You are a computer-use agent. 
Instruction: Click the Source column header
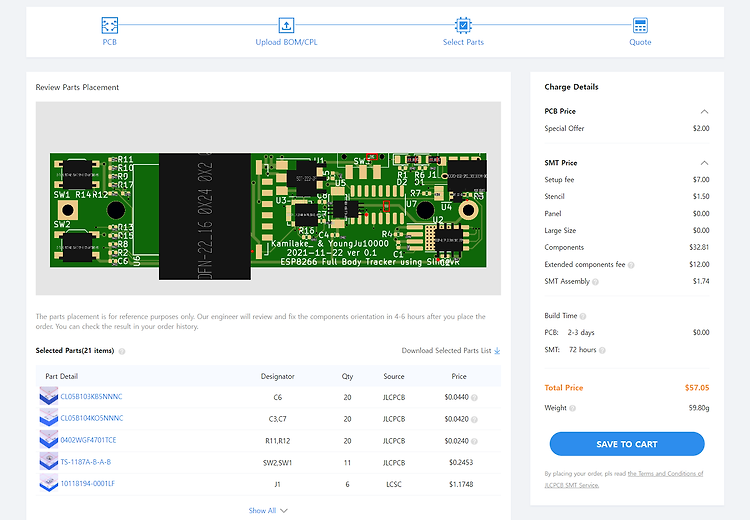(394, 376)
